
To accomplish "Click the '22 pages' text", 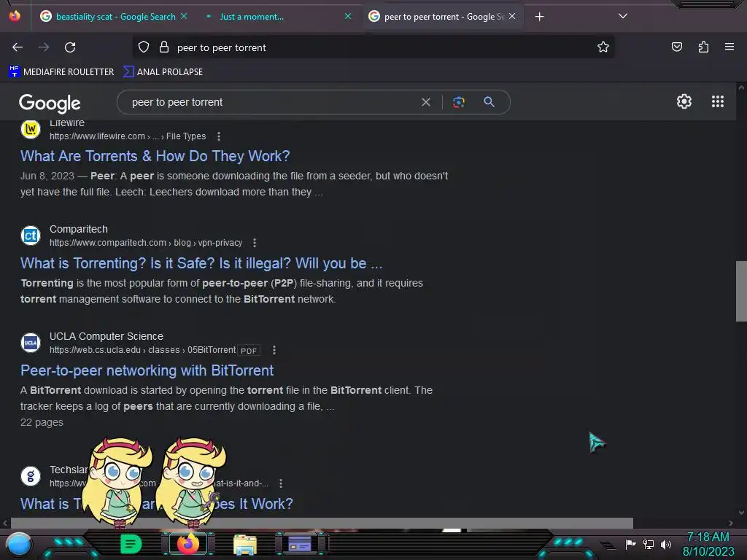I will coord(42,422).
